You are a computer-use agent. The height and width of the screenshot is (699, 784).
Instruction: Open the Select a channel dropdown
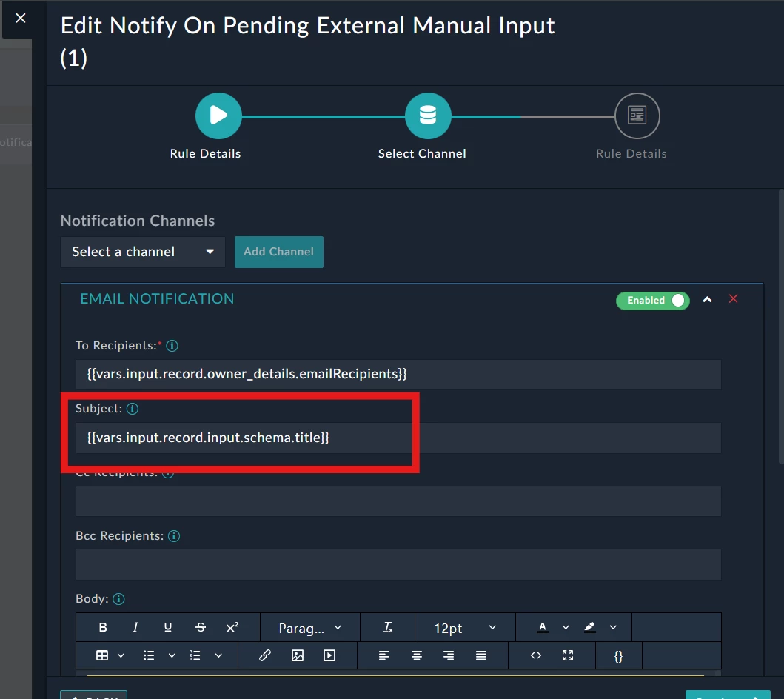point(143,252)
